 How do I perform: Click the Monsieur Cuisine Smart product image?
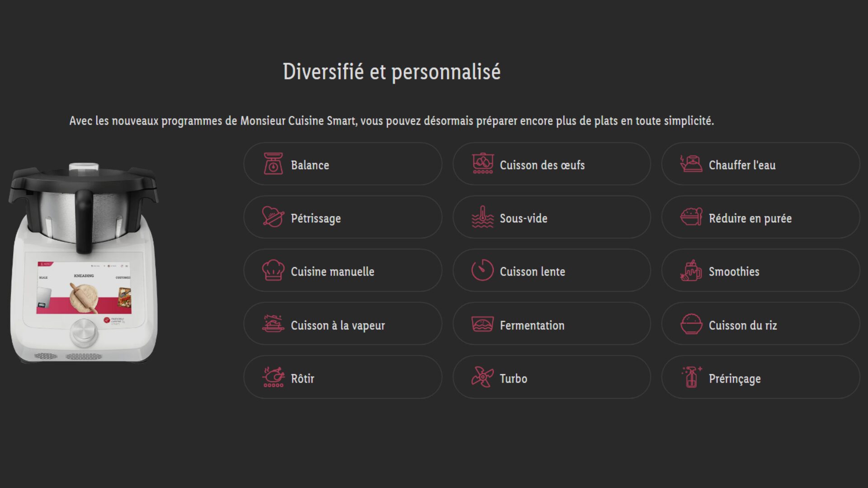tap(84, 262)
